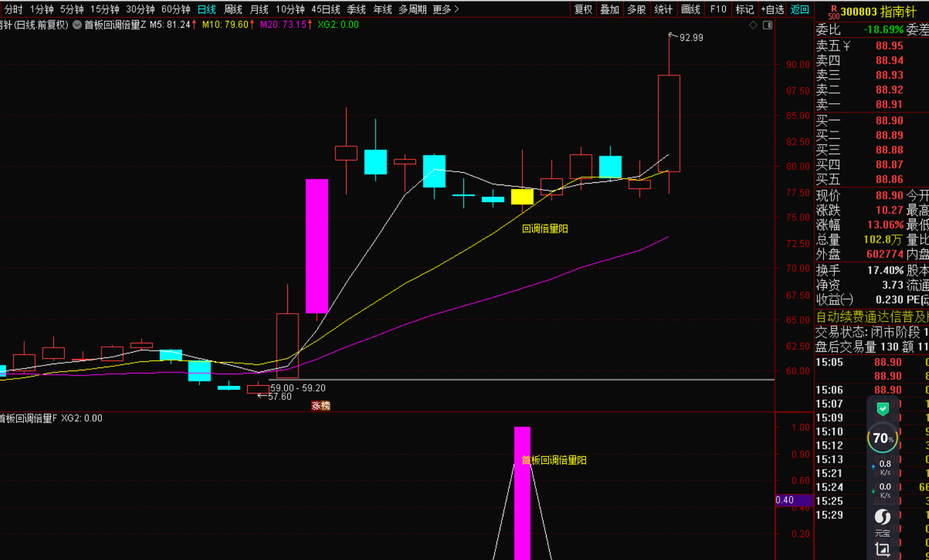Click the magenta limit-up candlestick
This screenshot has height=560, width=929.
317,246
